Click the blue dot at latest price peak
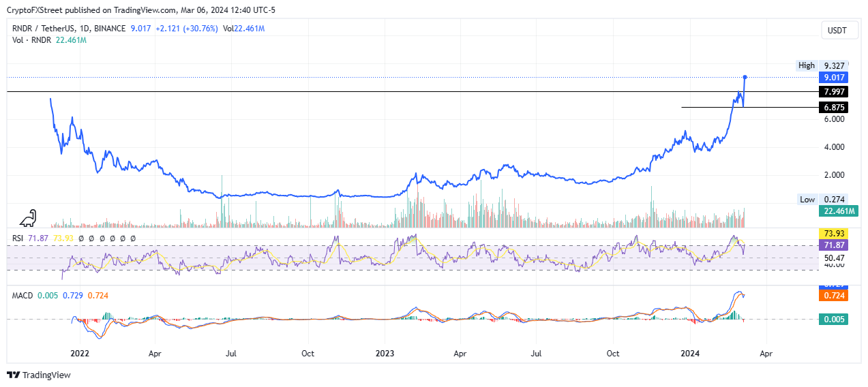This screenshot has width=868, height=387. tap(745, 77)
